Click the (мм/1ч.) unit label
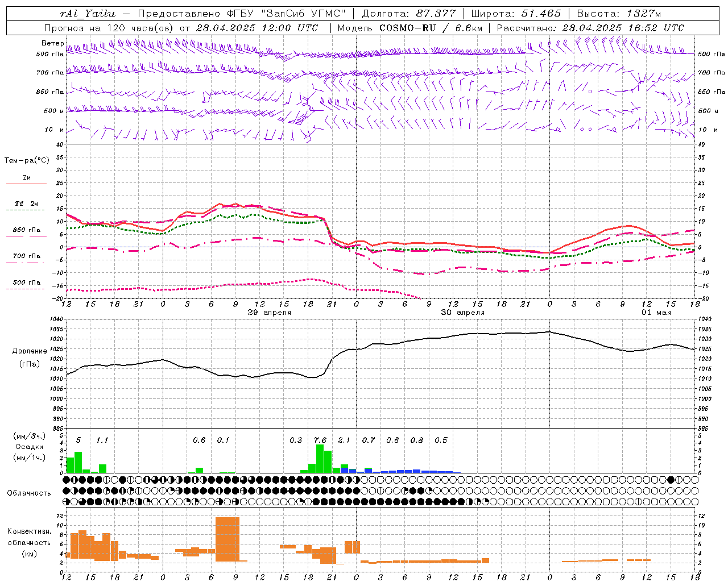 (x=30, y=458)
